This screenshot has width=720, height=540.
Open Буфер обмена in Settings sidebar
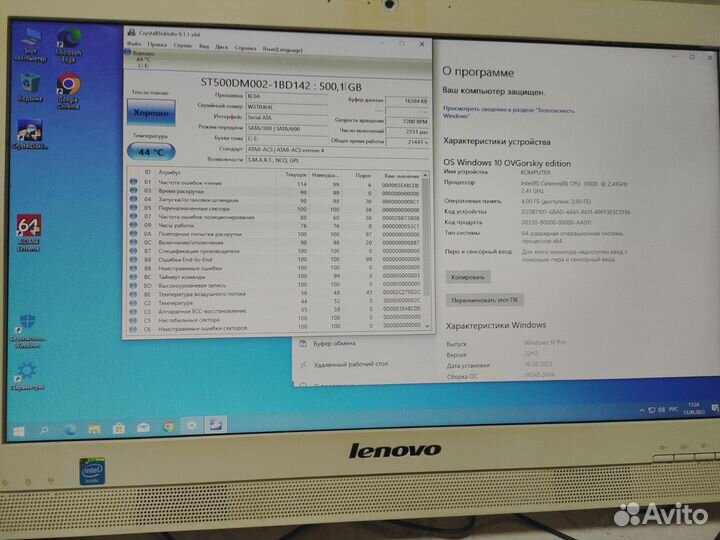[334, 343]
